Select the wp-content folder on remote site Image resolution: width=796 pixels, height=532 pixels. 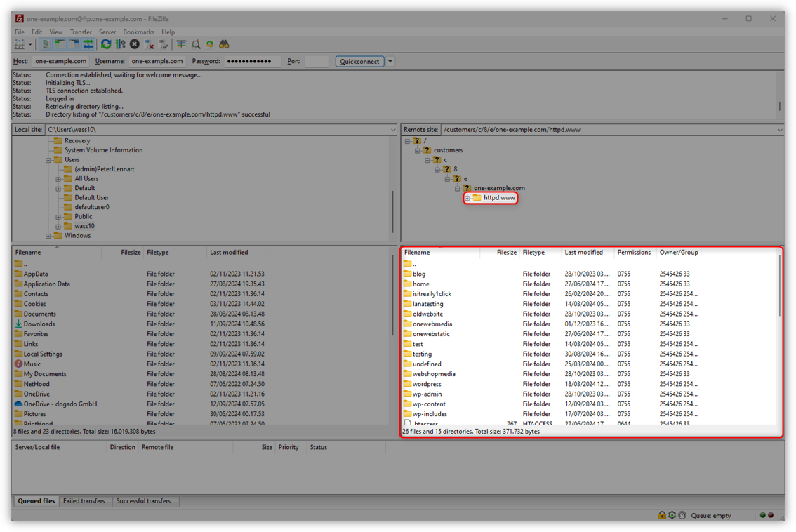[x=428, y=404]
